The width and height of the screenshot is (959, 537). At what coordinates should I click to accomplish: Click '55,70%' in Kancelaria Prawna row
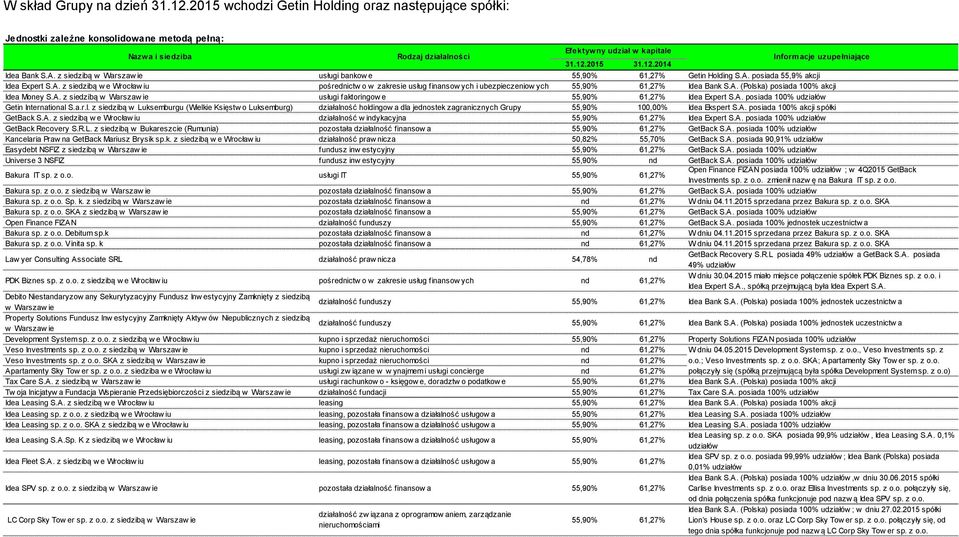[652, 139]
